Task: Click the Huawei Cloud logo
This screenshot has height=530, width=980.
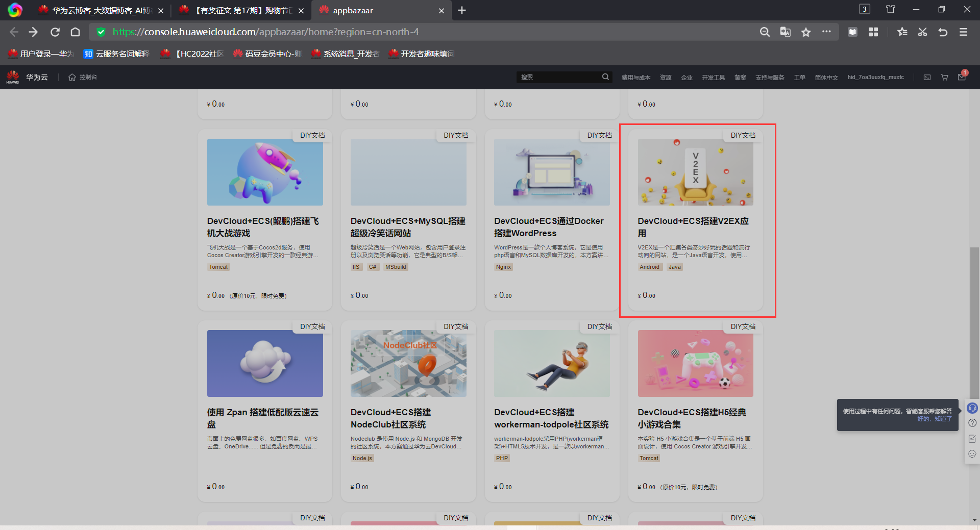Action: (13, 77)
